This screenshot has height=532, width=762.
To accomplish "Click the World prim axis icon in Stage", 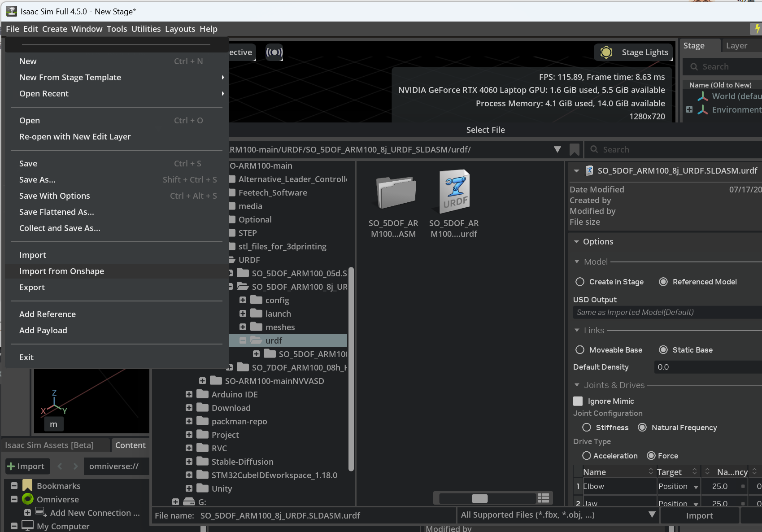I will (703, 96).
